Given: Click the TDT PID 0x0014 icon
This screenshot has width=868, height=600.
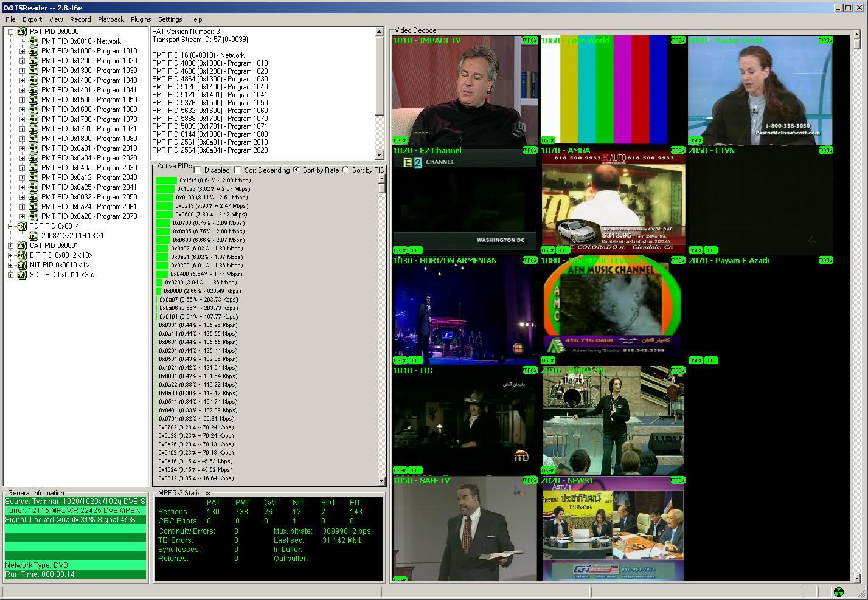Looking at the screenshot, I should [22, 226].
